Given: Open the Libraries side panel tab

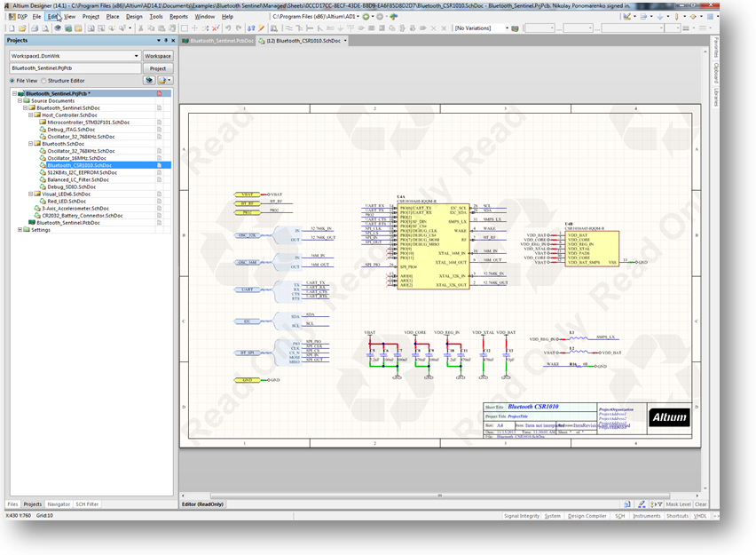Looking at the screenshot, I should click(716, 97).
